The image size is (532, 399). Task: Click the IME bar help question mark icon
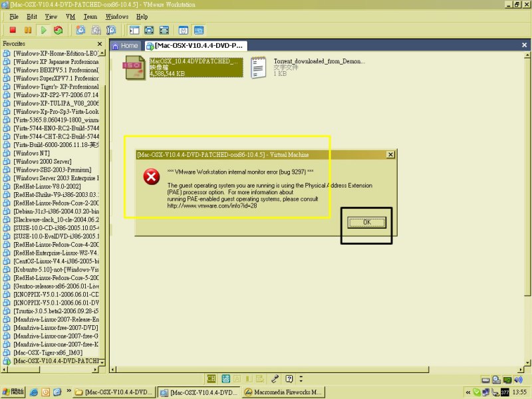coord(289,378)
